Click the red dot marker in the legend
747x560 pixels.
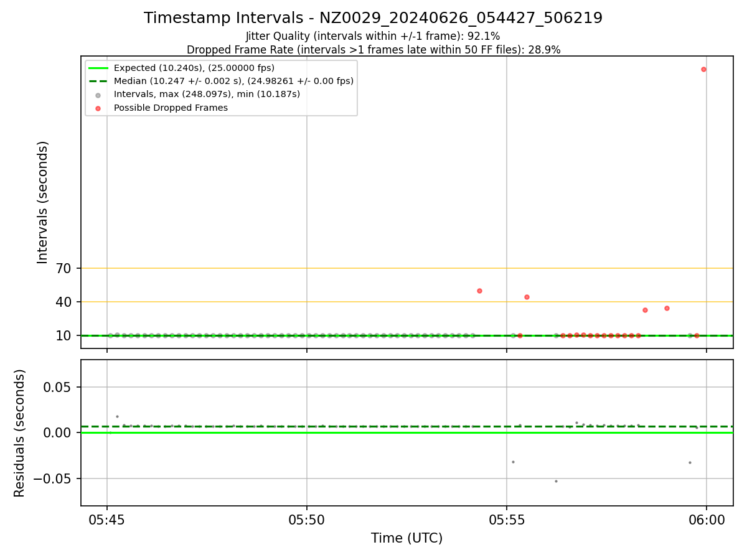click(98, 108)
